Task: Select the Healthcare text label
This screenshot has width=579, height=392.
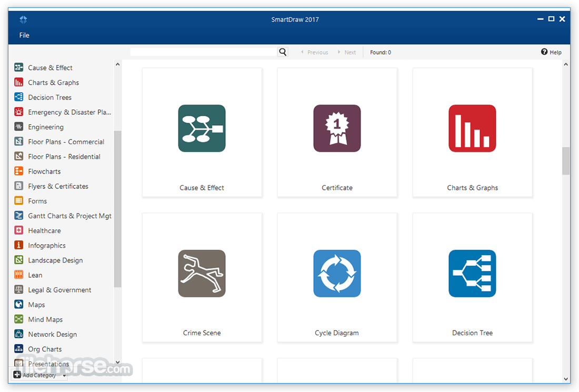Action: pos(44,230)
